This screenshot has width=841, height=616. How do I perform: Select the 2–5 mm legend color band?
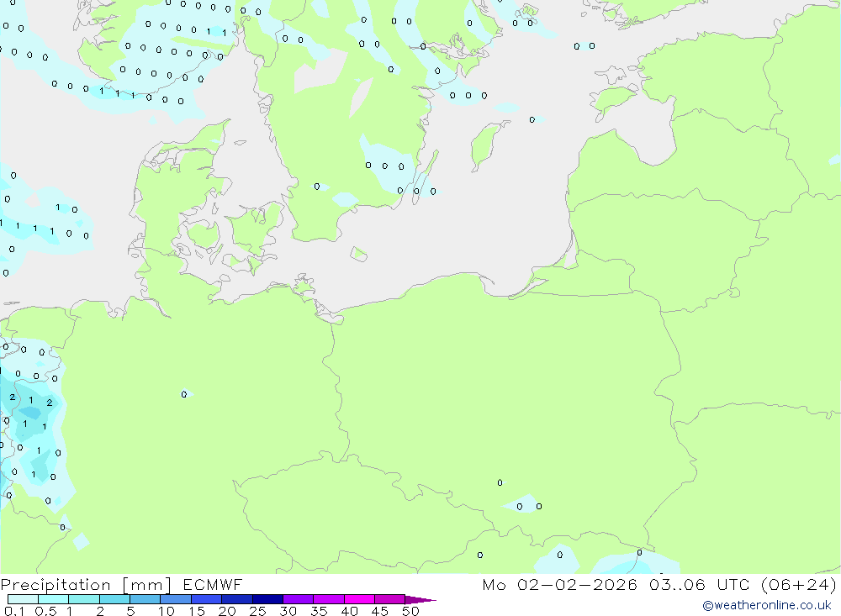coord(114,599)
